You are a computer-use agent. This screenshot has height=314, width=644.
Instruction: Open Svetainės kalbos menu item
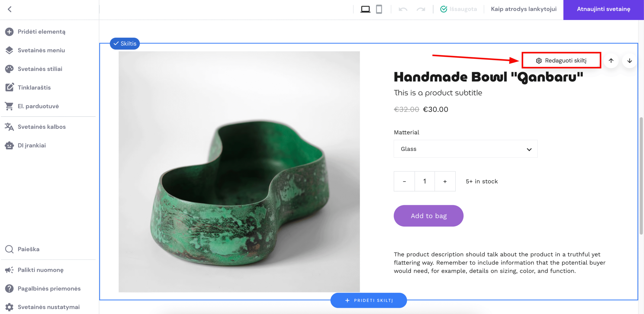42,127
